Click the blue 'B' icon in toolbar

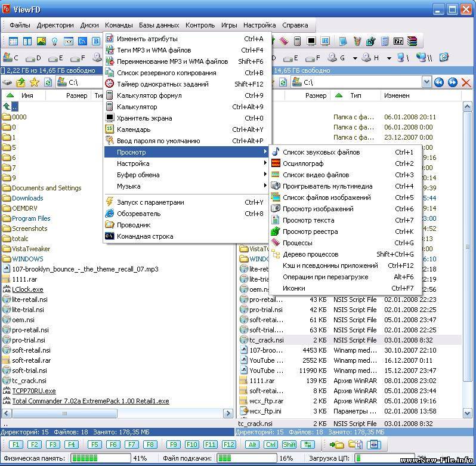[97, 41]
